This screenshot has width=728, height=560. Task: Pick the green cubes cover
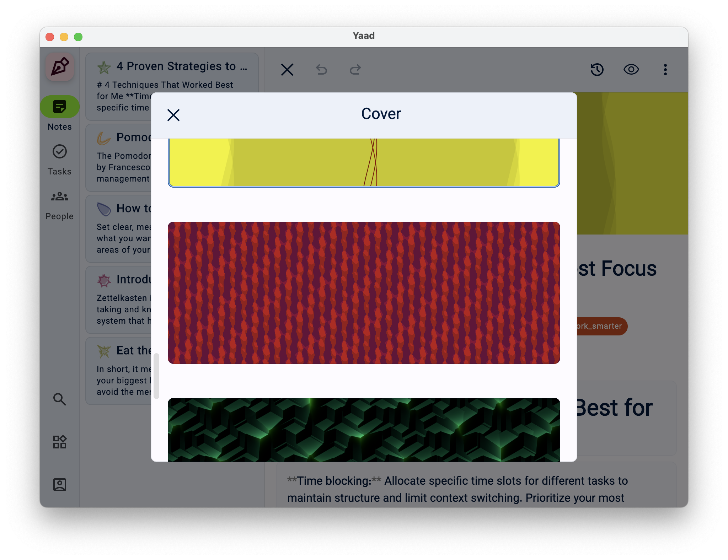click(364, 430)
